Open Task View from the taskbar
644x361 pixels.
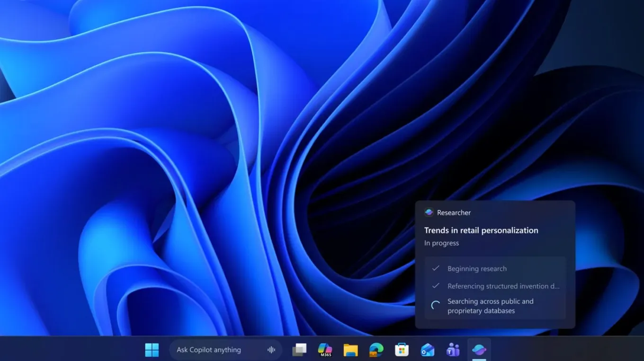pos(299,350)
